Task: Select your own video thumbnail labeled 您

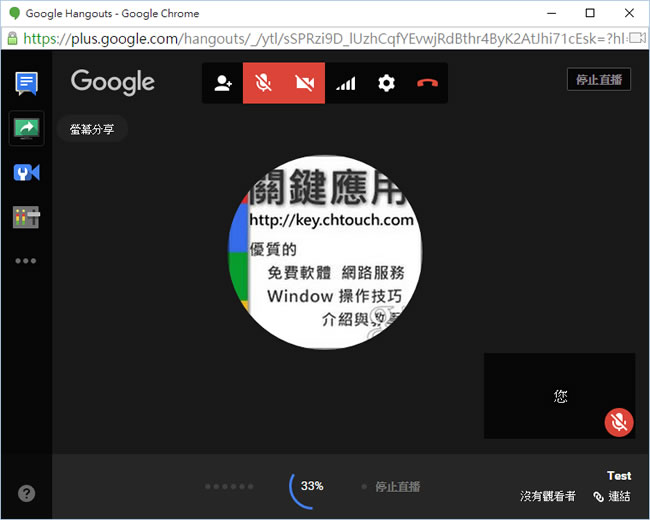Action: click(559, 396)
